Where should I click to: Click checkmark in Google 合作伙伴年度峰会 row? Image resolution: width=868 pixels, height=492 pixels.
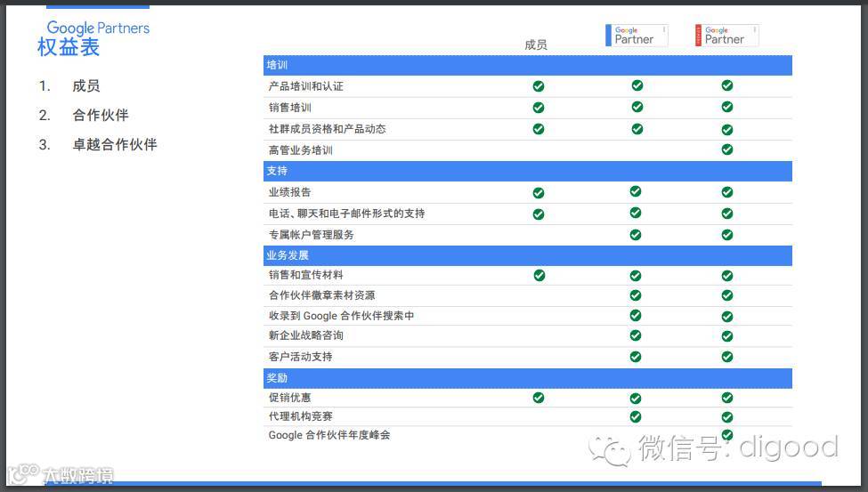(727, 435)
